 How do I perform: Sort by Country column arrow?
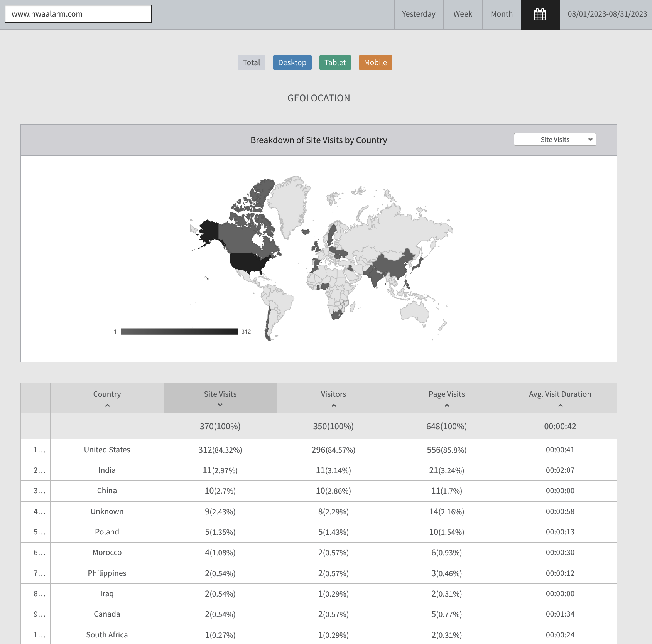pos(107,405)
